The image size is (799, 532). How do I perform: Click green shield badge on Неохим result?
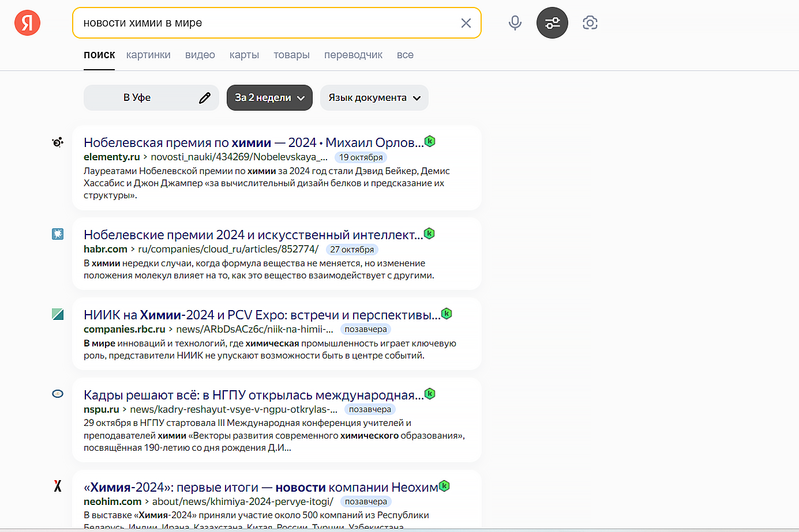(444, 486)
